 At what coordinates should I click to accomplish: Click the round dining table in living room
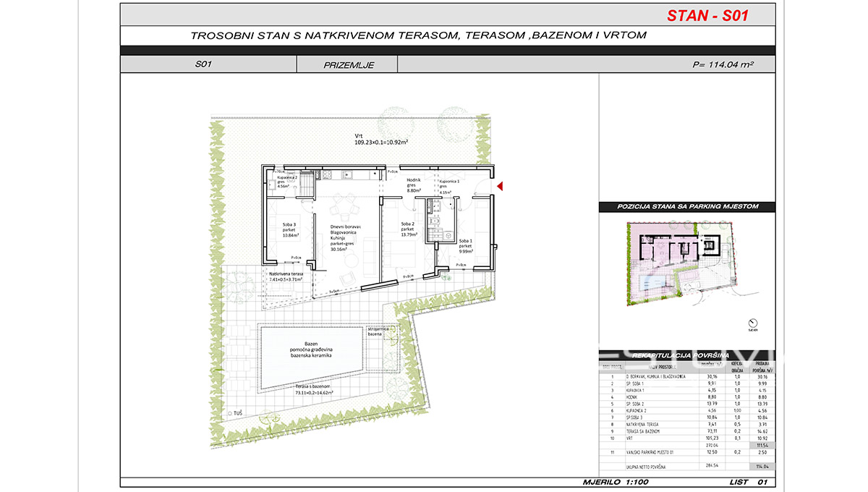point(342,209)
